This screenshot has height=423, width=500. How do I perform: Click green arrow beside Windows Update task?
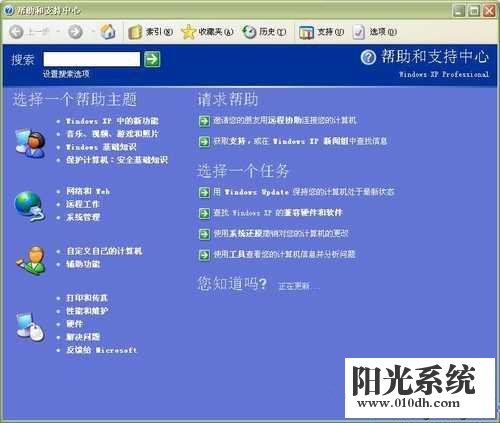pos(204,192)
